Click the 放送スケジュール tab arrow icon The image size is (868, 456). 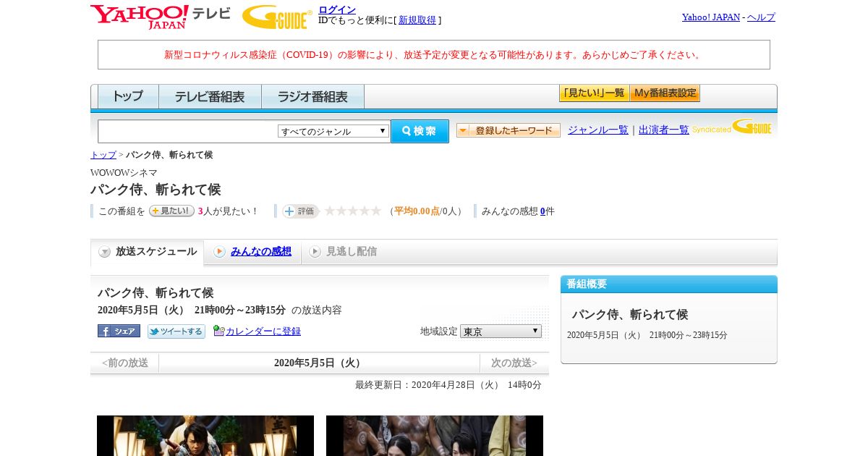[104, 252]
